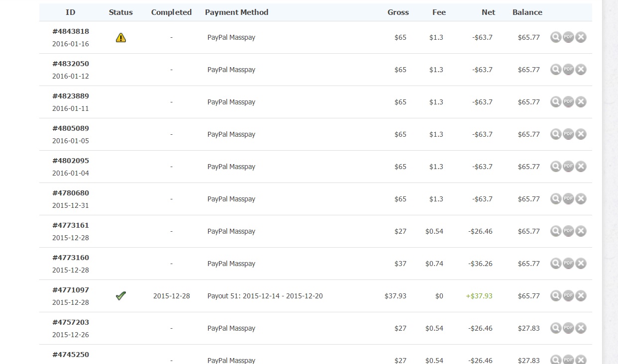The image size is (618, 364).
Task: Inspect transaction #4773161 using magnifier icon
Action: pos(556,231)
